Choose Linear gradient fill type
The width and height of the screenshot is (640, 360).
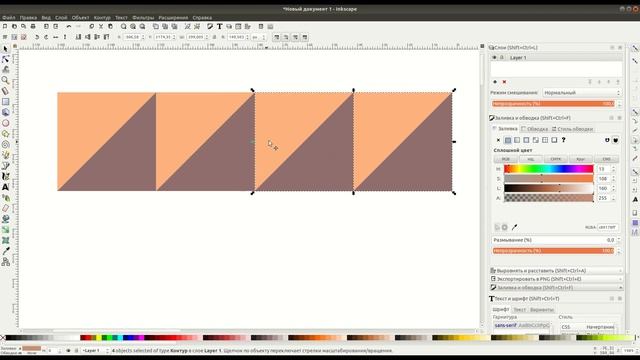(x=517, y=140)
